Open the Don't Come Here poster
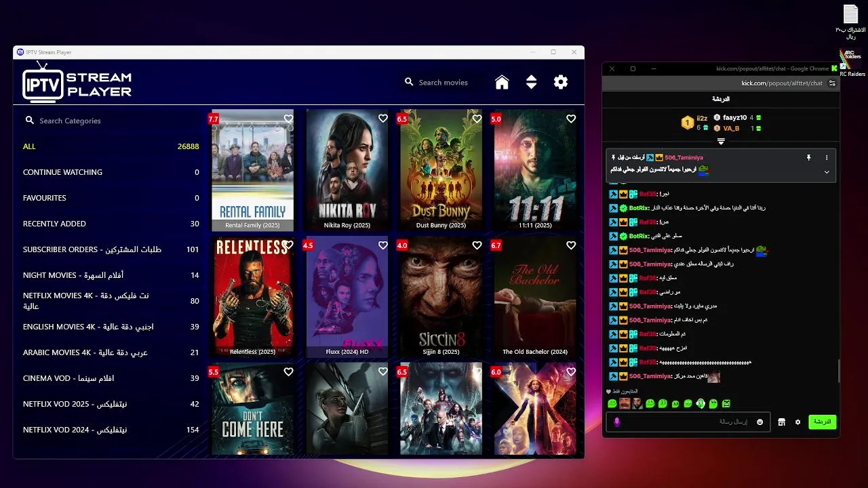 [x=252, y=409]
